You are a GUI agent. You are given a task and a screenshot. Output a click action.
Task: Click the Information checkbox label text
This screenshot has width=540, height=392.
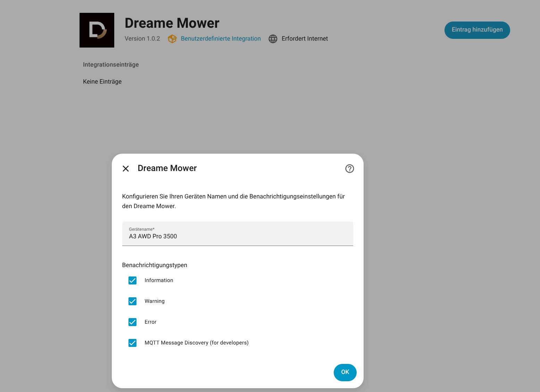tap(159, 280)
